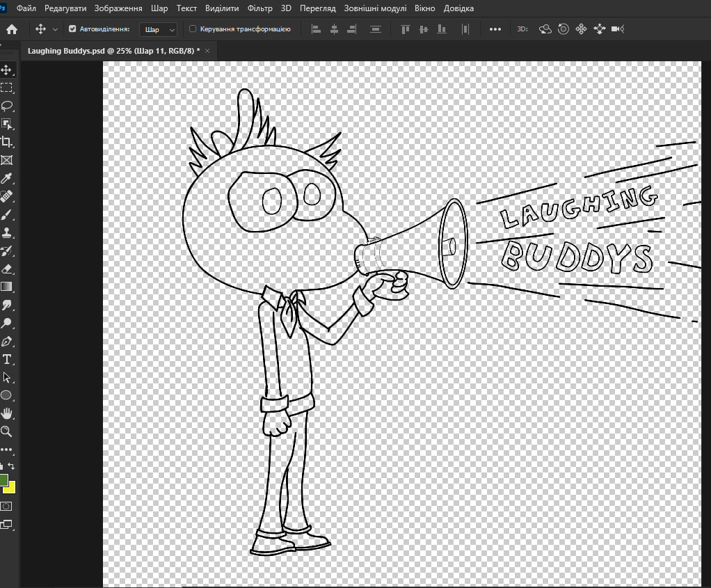Image resolution: width=711 pixels, height=588 pixels.
Task: Select the Zoom tool
Action: (6, 431)
